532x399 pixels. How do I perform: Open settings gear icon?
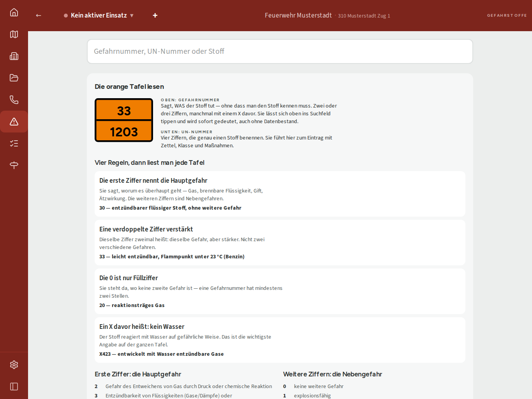click(x=14, y=365)
